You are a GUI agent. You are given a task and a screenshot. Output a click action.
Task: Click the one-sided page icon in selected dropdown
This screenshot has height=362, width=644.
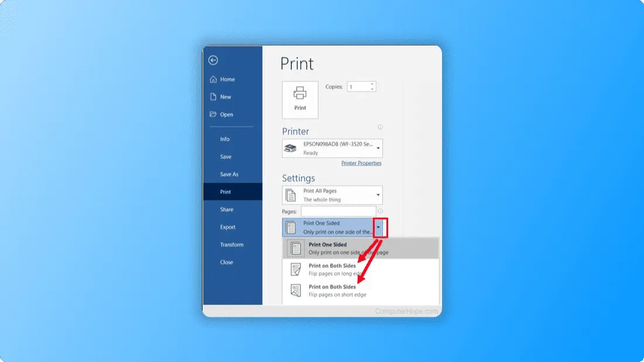(291, 228)
